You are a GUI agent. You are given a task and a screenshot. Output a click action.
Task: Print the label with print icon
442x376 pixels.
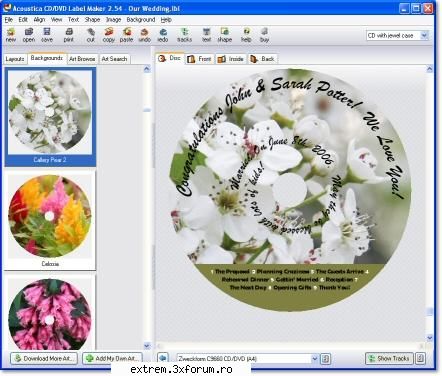pos(68,35)
